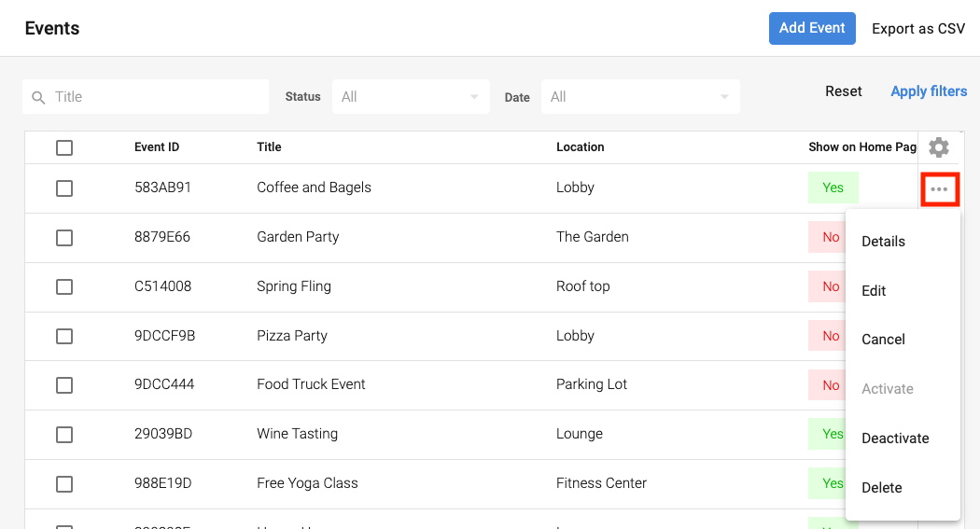Screen dimensions: 980x529
Task: Click the table settings gear icon
Action: point(939,147)
